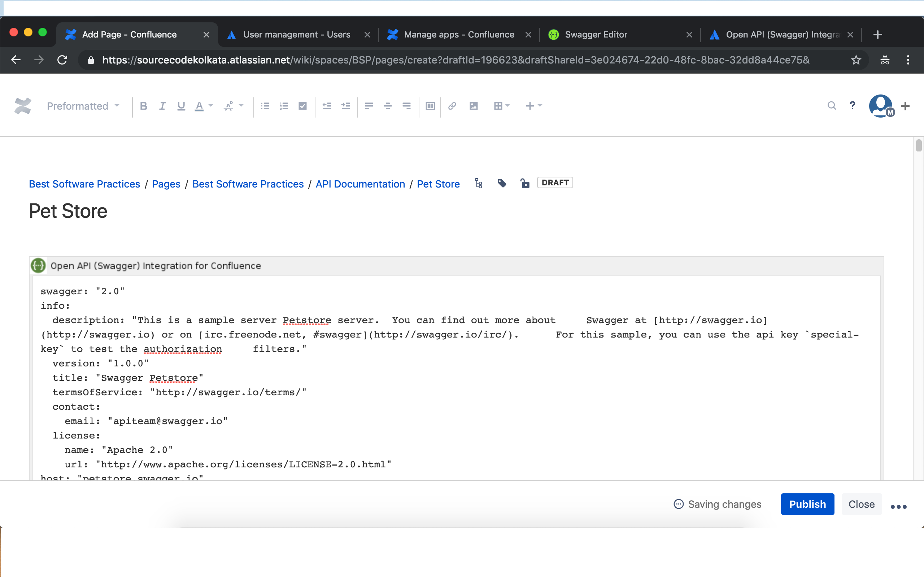This screenshot has width=924, height=577.
Task: Insert an image with the image icon
Action: (x=474, y=106)
